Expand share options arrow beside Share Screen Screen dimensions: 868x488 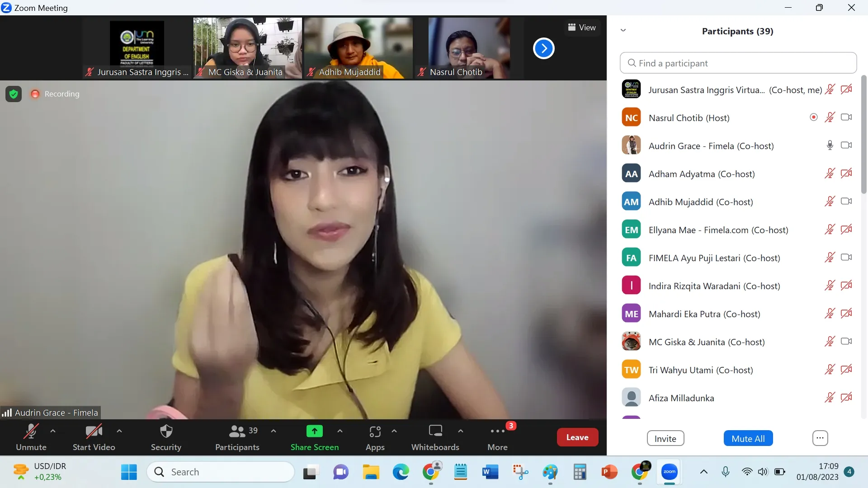[340, 431]
